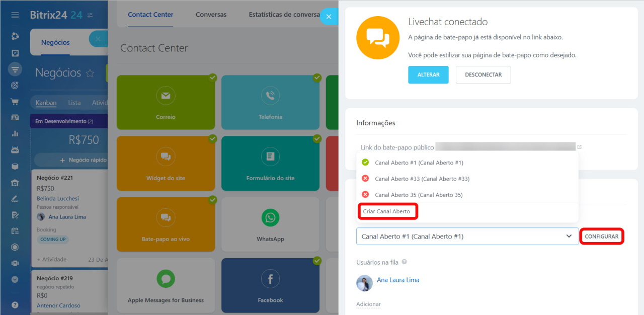The image size is (644, 315).
Task: Open the Telefonia phone tile
Action: (x=270, y=103)
